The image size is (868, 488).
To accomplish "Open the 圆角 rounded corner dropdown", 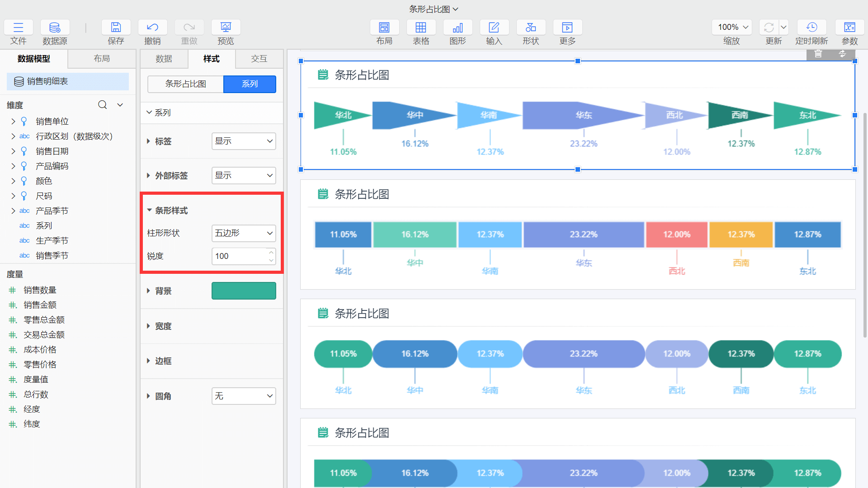I will coord(244,396).
